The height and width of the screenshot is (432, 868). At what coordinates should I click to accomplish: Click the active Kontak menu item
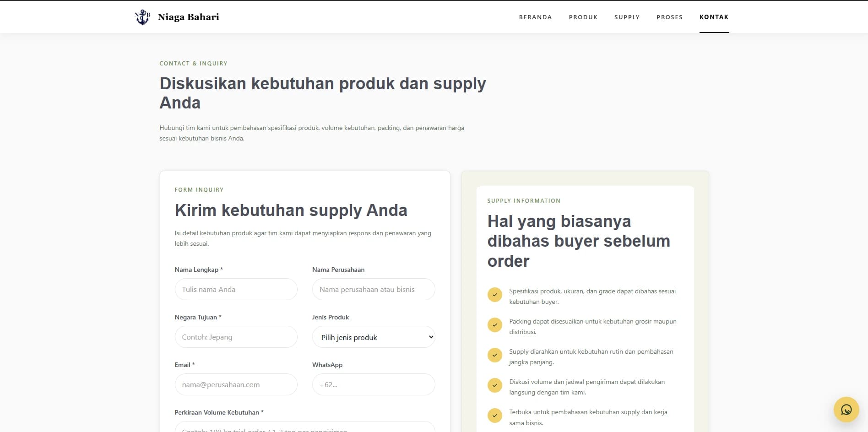pos(714,17)
